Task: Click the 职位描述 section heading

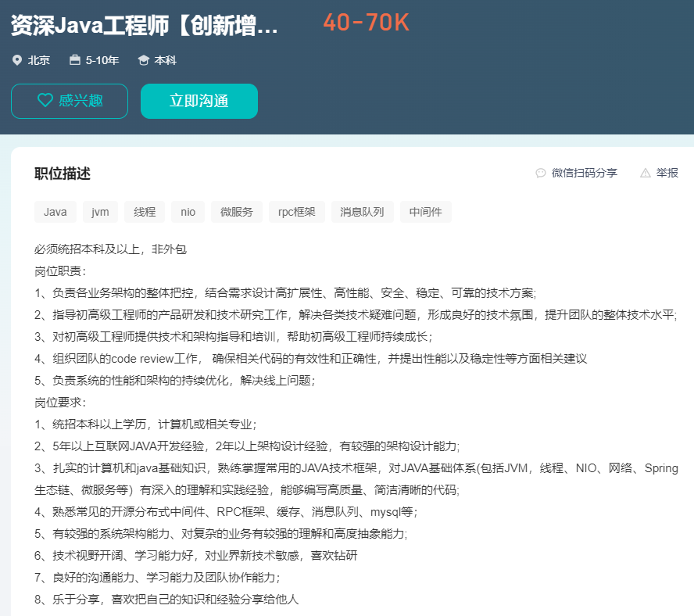Action: [x=63, y=174]
